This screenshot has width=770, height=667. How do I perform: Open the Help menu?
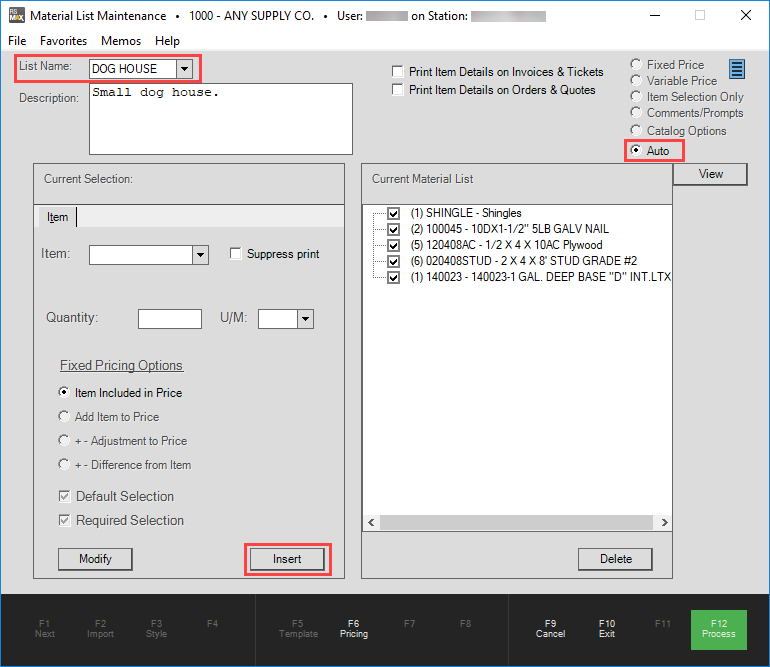point(167,41)
